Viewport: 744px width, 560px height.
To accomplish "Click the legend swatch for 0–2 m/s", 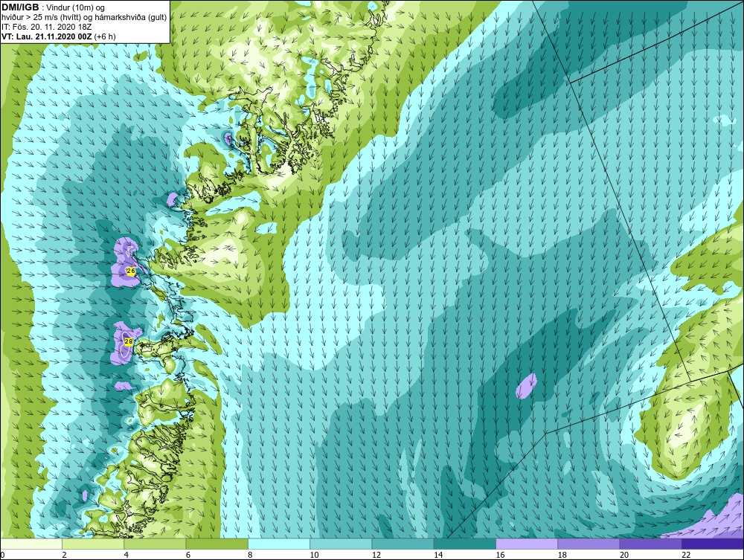I will (x=31, y=544).
